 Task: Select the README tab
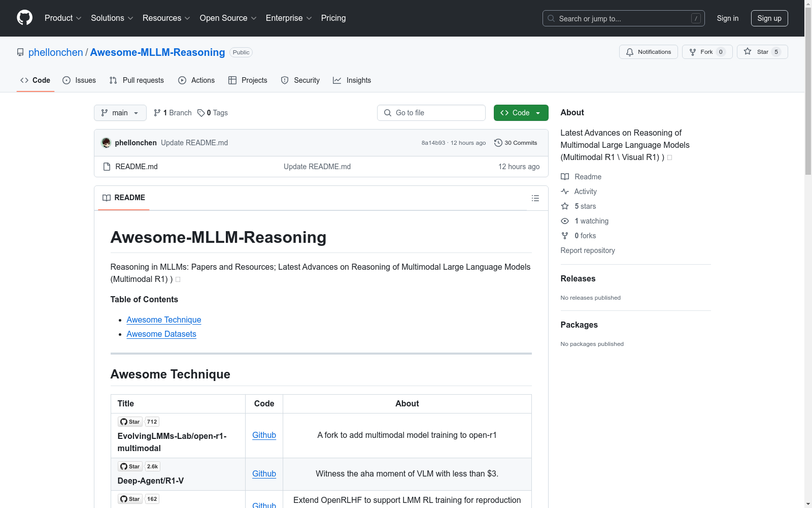point(124,198)
